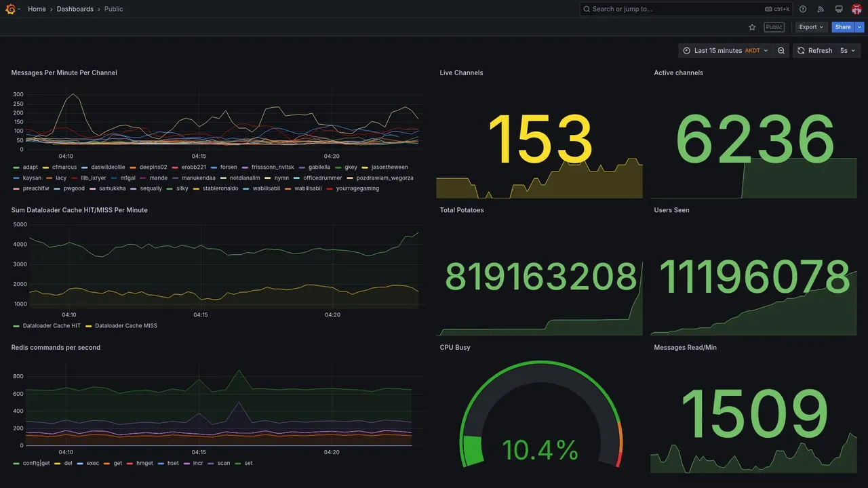Open the news feed RSS icon
The height and width of the screenshot is (488, 868).
pos(821,9)
